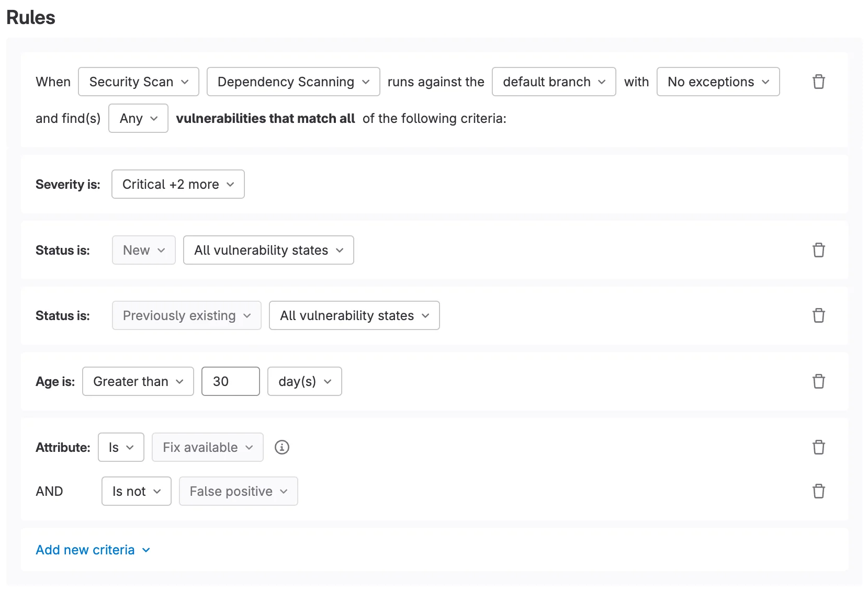The image size is (868, 591).
Task: View info about the Fix available attribute
Action: point(282,447)
